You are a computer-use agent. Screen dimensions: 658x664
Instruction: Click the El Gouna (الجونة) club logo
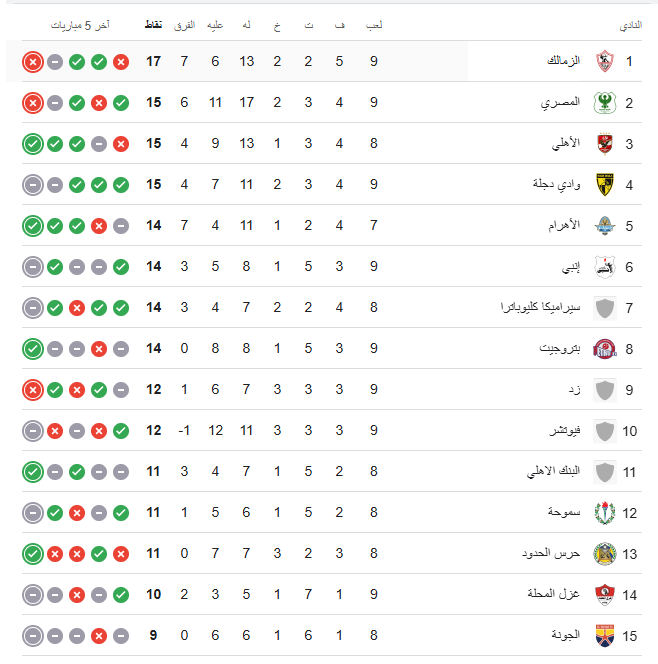click(x=604, y=635)
